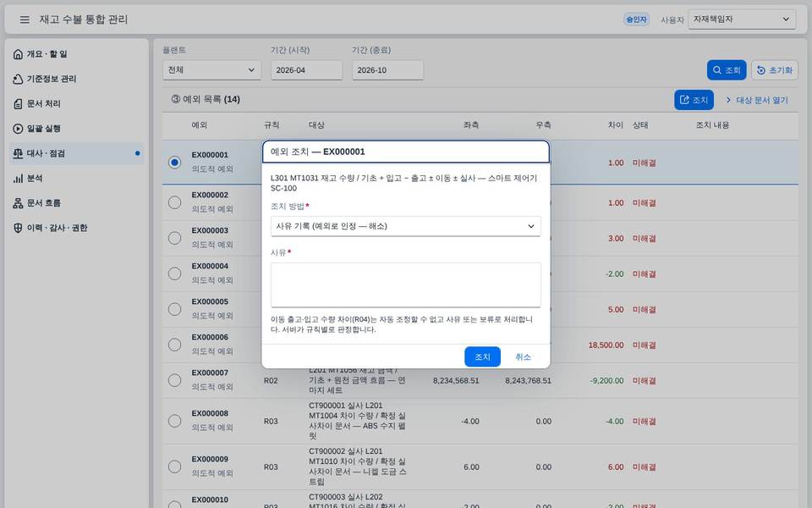Open 문서 흐름 menu item
Screen dimensions: 812x508
click(x=77, y=203)
